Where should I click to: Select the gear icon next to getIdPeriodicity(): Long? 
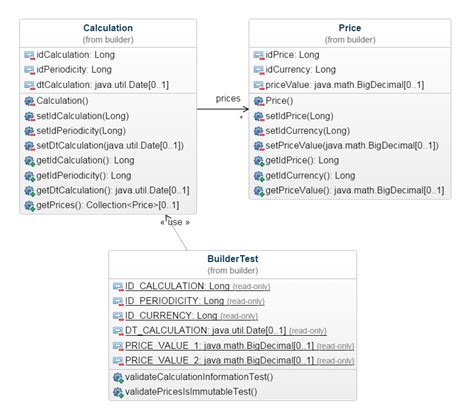pyautogui.click(x=29, y=176)
